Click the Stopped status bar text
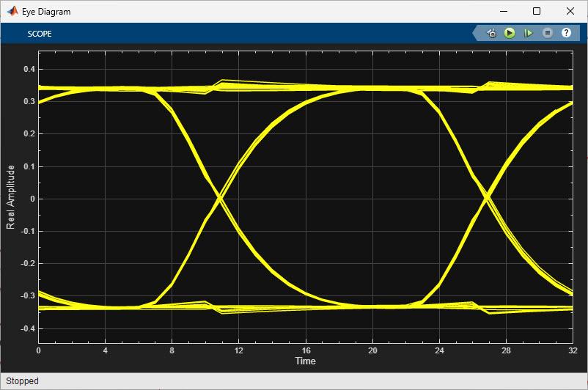This screenshot has height=390, width=588. click(x=22, y=381)
